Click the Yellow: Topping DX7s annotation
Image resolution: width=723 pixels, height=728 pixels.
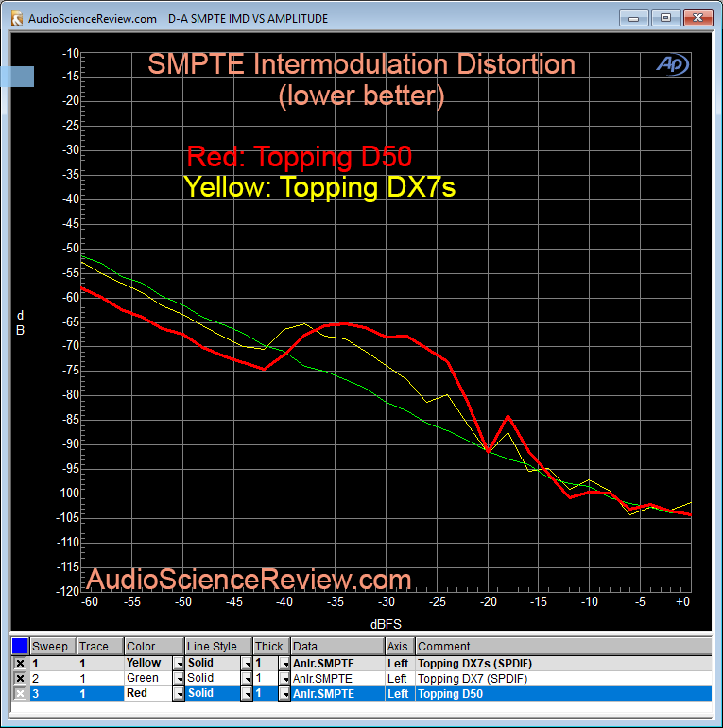click(x=319, y=187)
